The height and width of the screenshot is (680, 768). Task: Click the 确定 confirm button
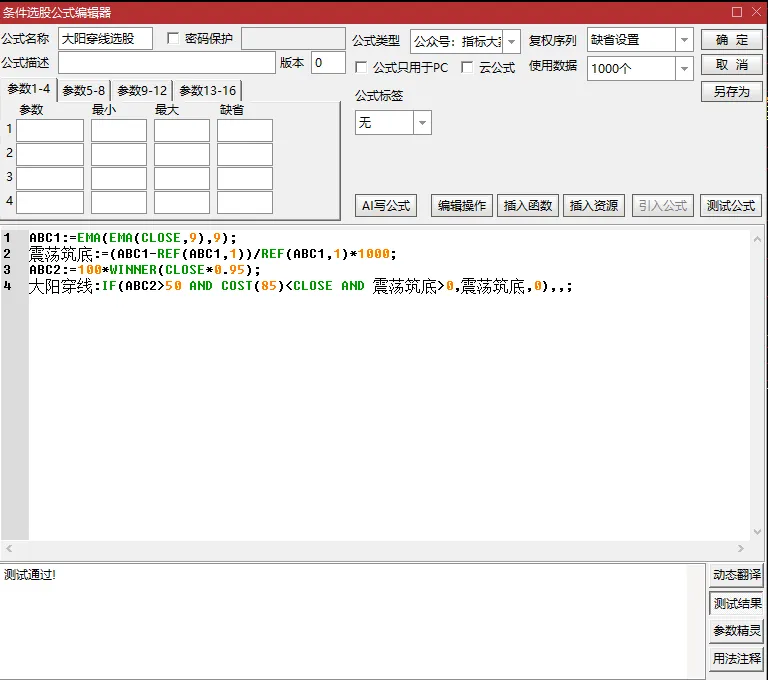pyautogui.click(x=731, y=40)
